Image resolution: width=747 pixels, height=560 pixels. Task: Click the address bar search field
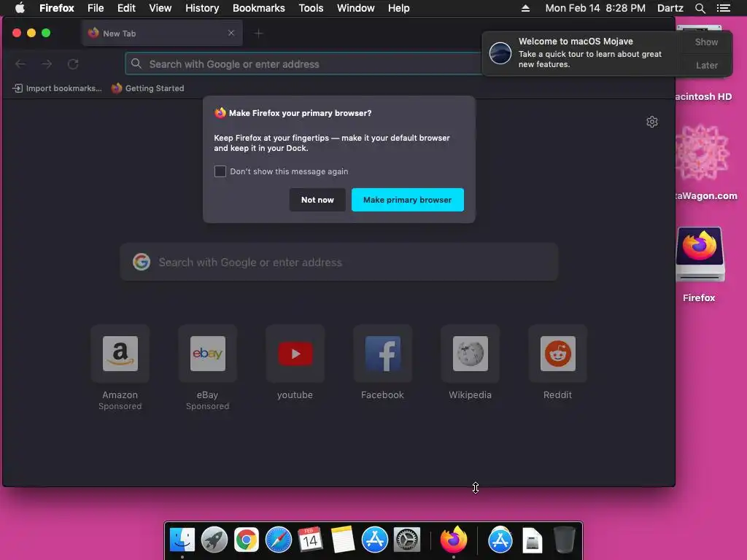click(304, 64)
